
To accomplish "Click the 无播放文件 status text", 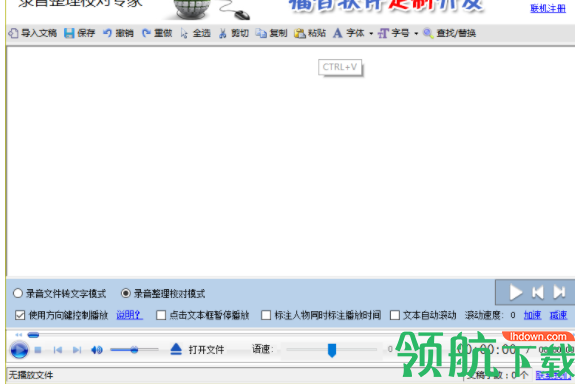I will pyautogui.click(x=31, y=375).
